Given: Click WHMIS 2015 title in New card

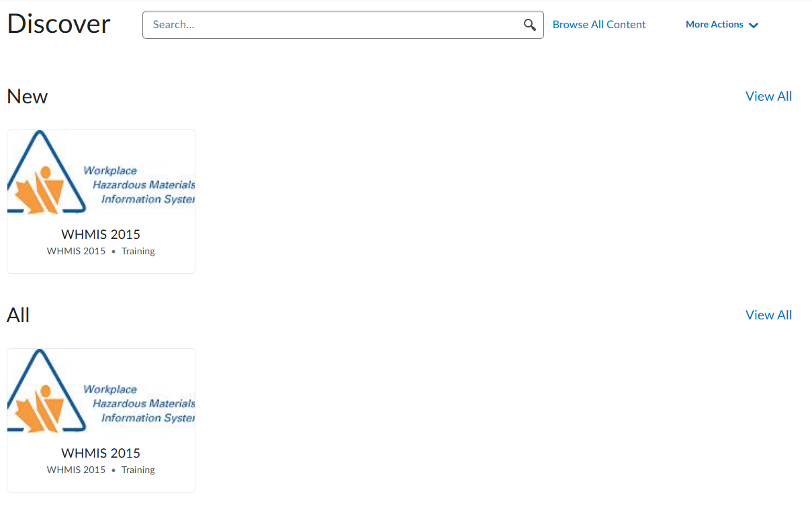Looking at the screenshot, I should click(101, 234).
